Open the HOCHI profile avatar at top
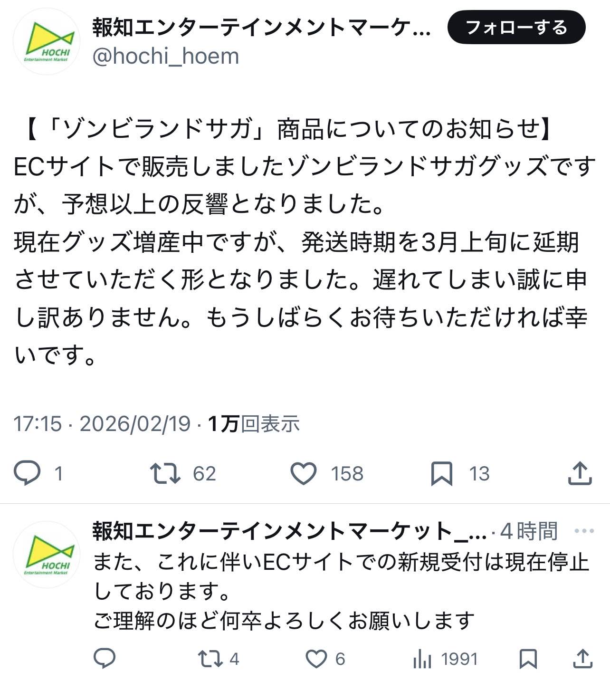This screenshot has width=610, height=700. point(47,41)
